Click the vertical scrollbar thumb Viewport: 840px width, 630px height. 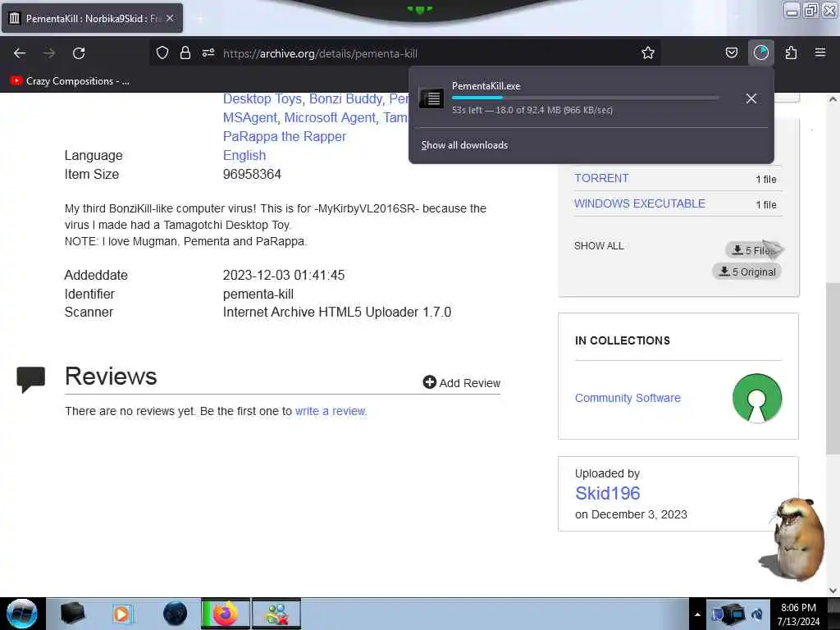(x=832, y=369)
